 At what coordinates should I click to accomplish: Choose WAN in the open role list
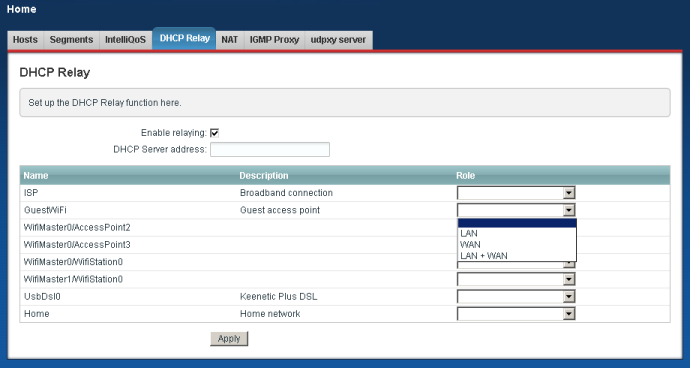pos(517,244)
